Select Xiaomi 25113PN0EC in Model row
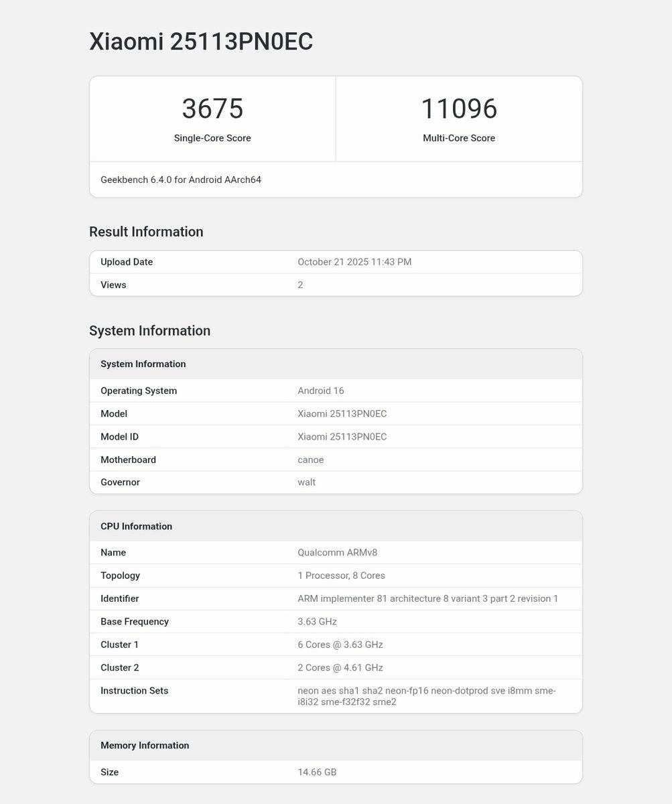Screen dimensions: 672x804 pyautogui.click(x=342, y=413)
